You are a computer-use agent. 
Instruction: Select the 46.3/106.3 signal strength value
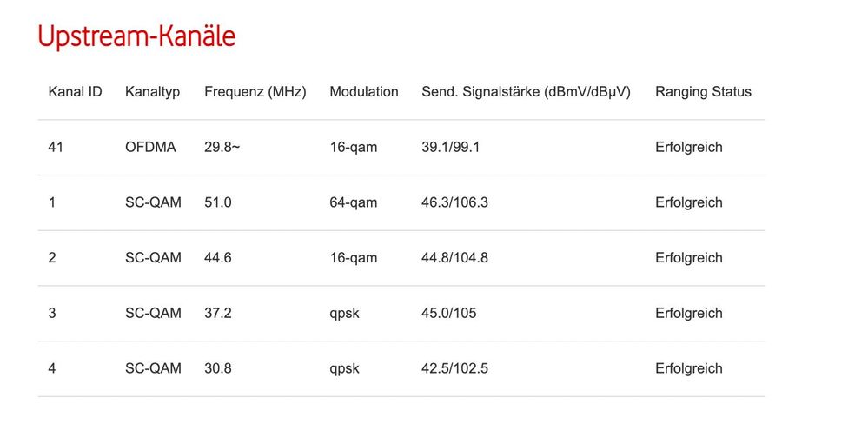point(454,202)
